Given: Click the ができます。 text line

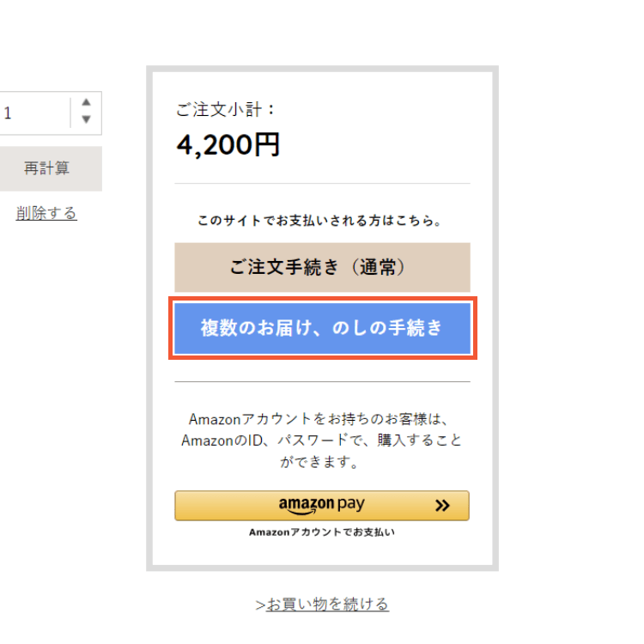Looking at the screenshot, I should 322,463.
